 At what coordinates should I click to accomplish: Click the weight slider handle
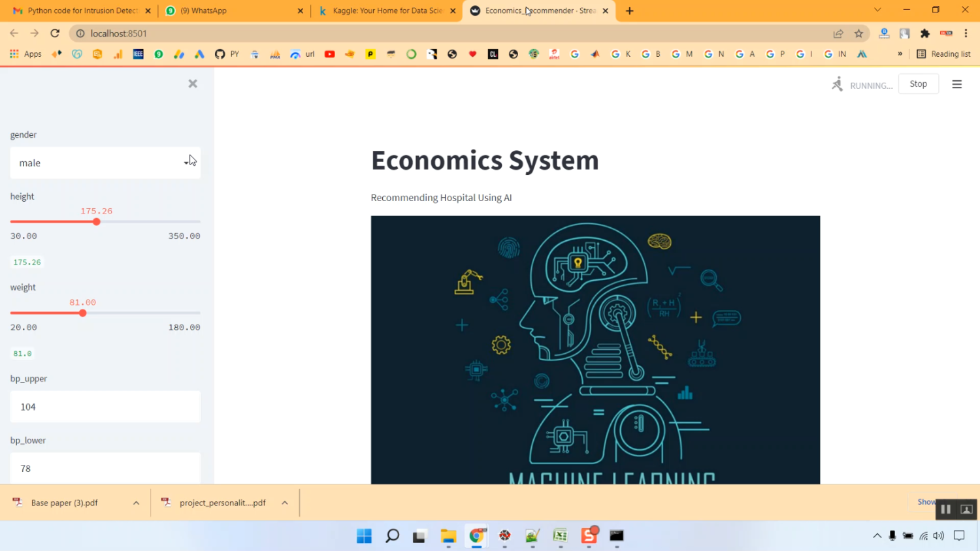tap(83, 313)
